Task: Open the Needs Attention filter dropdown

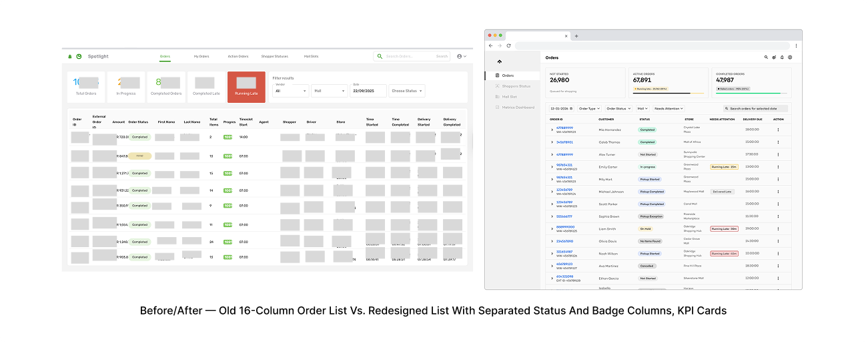Action: [668, 108]
